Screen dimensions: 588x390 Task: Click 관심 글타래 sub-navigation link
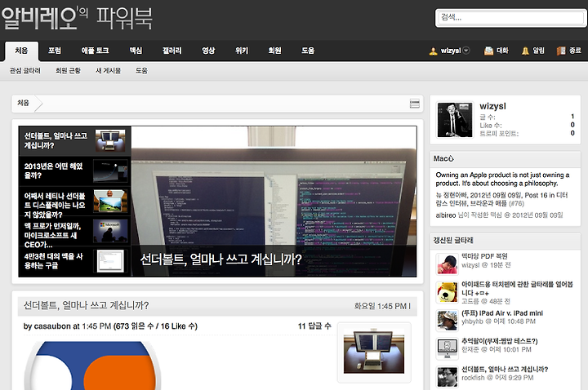click(x=25, y=70)
